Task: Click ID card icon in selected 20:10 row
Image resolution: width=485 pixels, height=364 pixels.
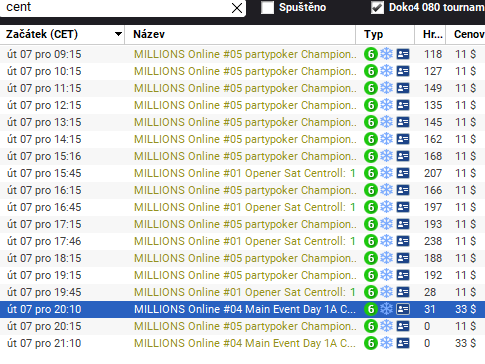Action: tap(403, 309)
